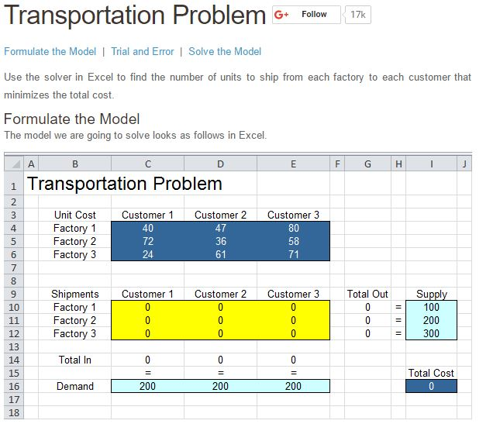The width and height of the screenshot is (500, 448).
Task: Click the Customer 2 Demand cell
Action: click(x=220, y=386)
